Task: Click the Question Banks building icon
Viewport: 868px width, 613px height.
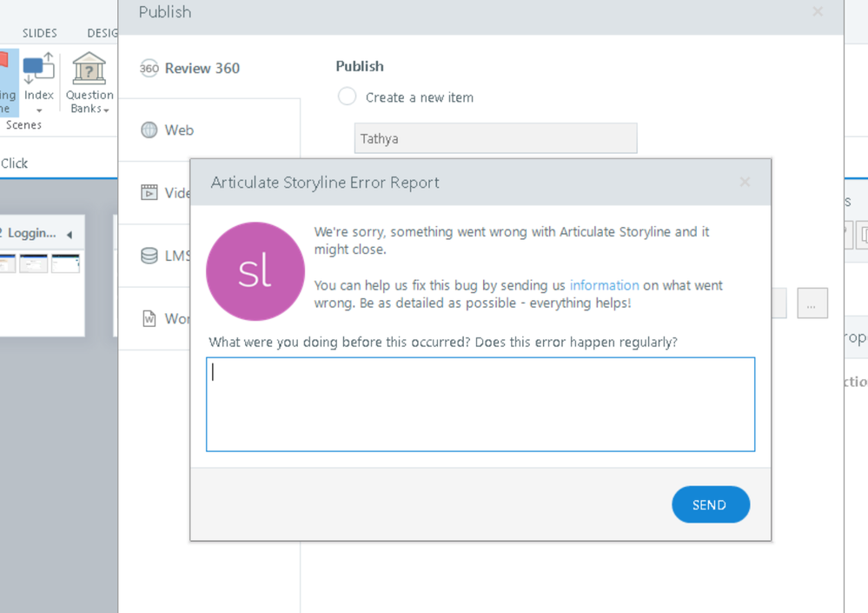Action: pyautogui.click(x=89, y=69)
